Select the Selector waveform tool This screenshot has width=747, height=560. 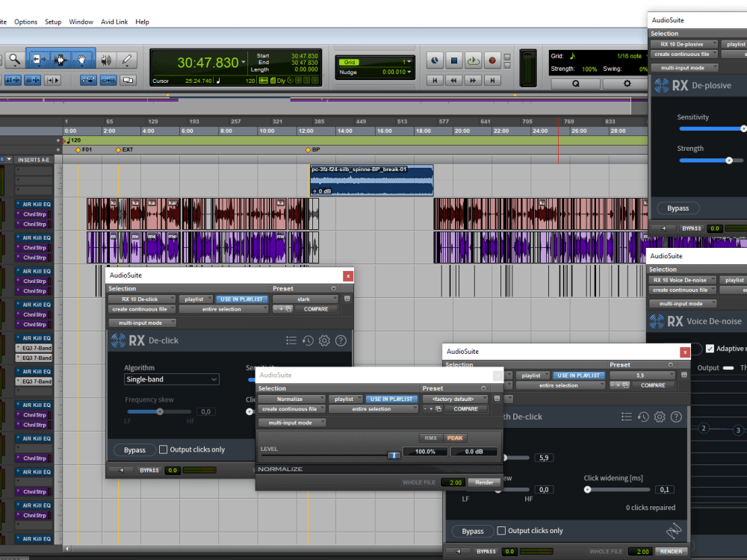(61, 60)
